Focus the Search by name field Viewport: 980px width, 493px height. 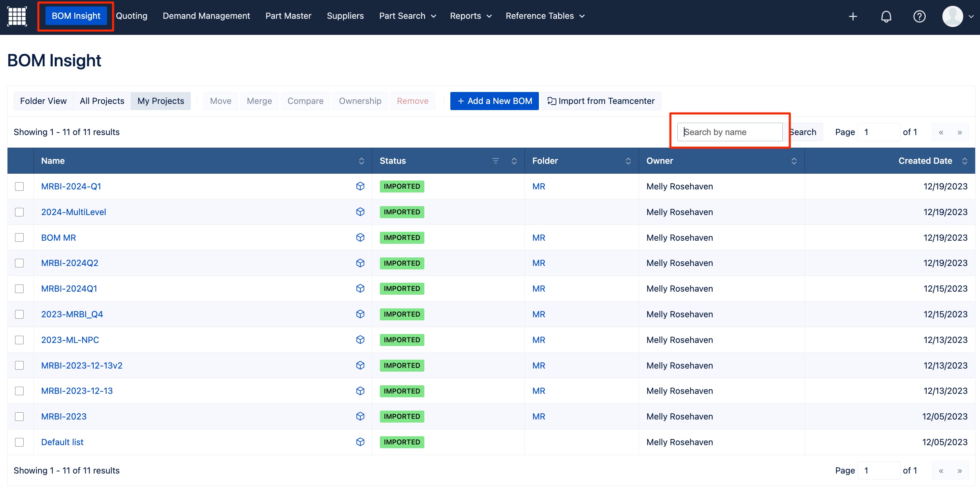730,132
